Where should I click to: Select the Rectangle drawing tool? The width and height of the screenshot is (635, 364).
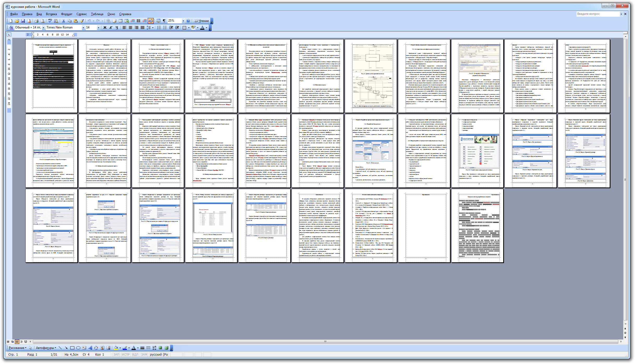(x=72, y=348)
